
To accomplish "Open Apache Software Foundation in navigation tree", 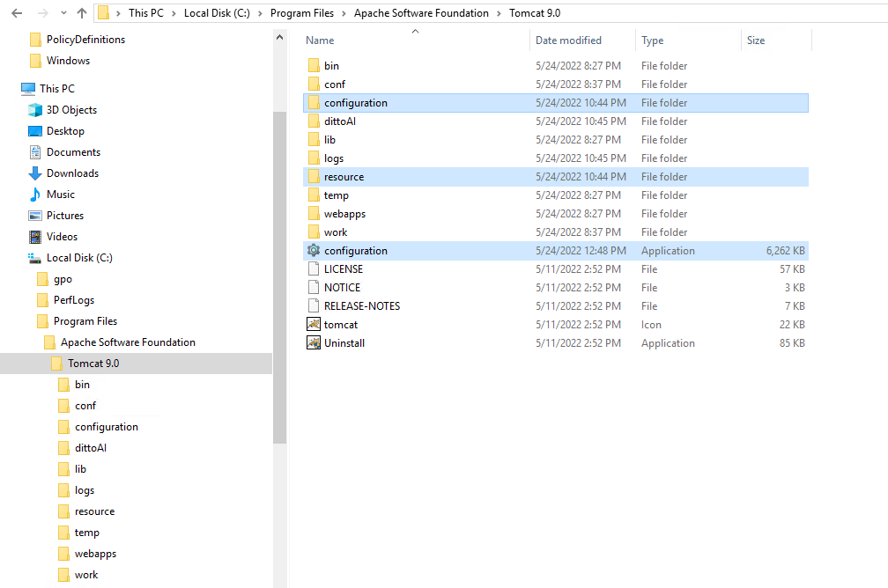I will coord(128,342).
